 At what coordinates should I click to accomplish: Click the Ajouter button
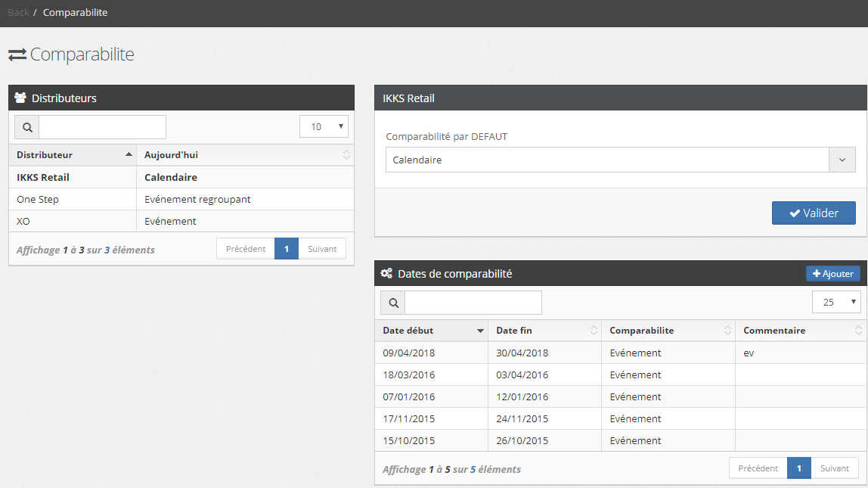pos(833,274)
